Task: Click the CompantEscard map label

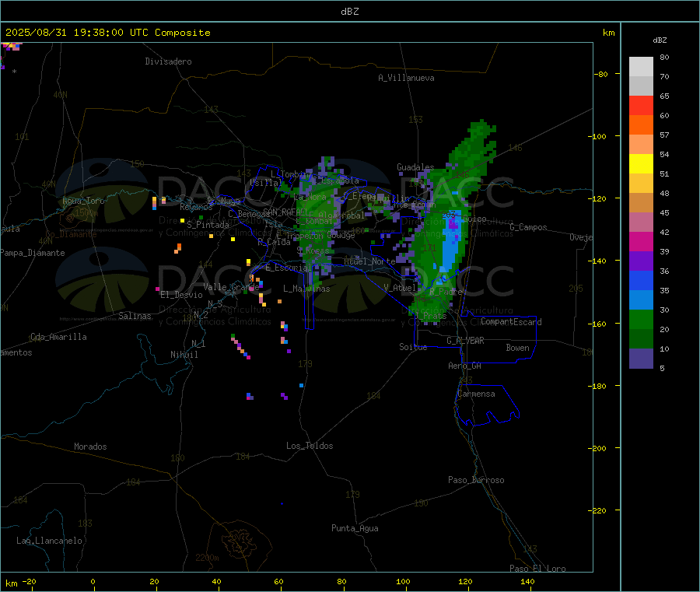Action: click(511, 322)
